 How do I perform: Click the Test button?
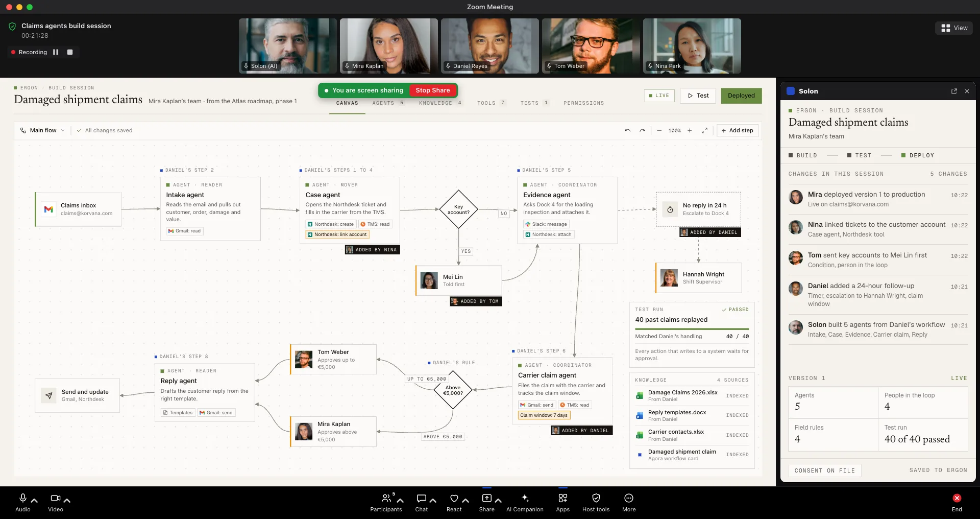[x=698, y=96]
